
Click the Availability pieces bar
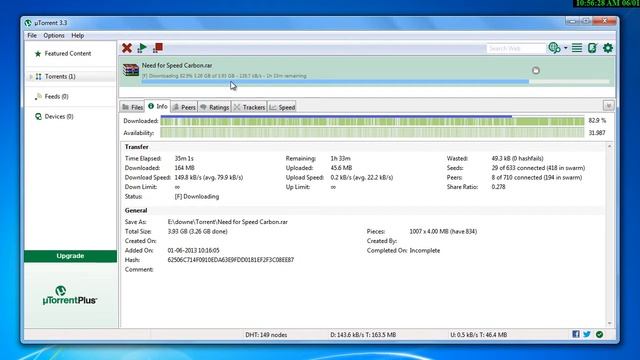coord(372,133)
